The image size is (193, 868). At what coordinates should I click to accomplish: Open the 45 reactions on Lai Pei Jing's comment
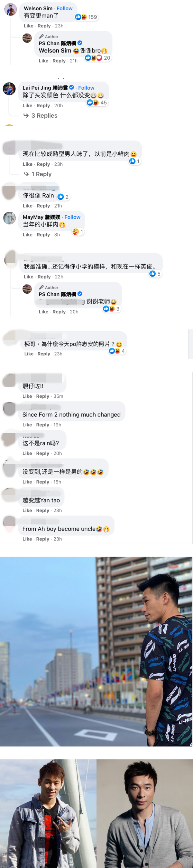coord(97,102)
